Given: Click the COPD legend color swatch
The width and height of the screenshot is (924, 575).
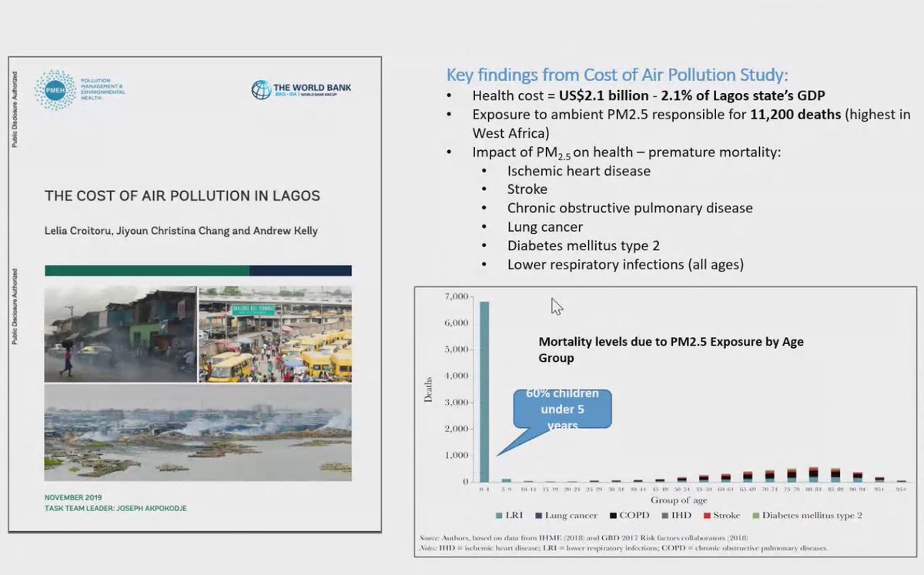Looking at the screenshot, I should click(x=614, y=515).
